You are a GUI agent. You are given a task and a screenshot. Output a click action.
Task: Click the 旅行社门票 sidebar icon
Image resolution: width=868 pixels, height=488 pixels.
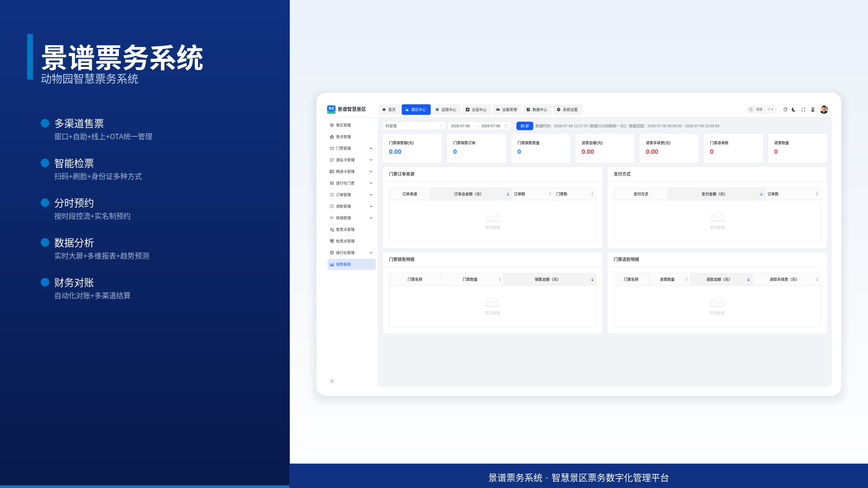coord(332,183)
